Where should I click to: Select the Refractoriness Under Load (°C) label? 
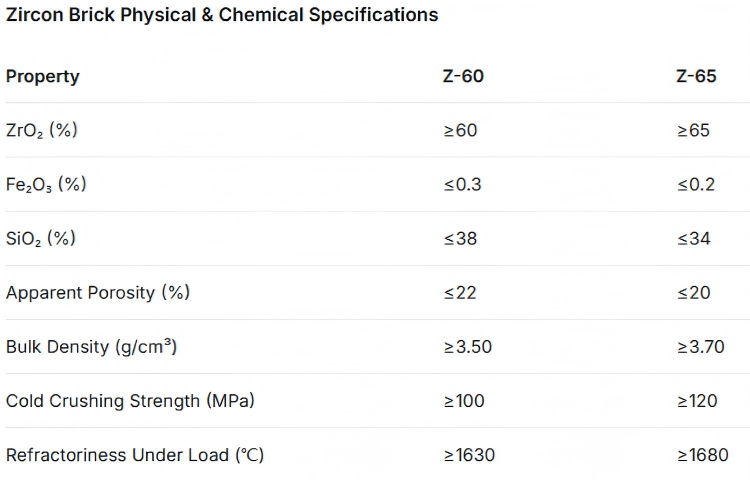point(135,455)
